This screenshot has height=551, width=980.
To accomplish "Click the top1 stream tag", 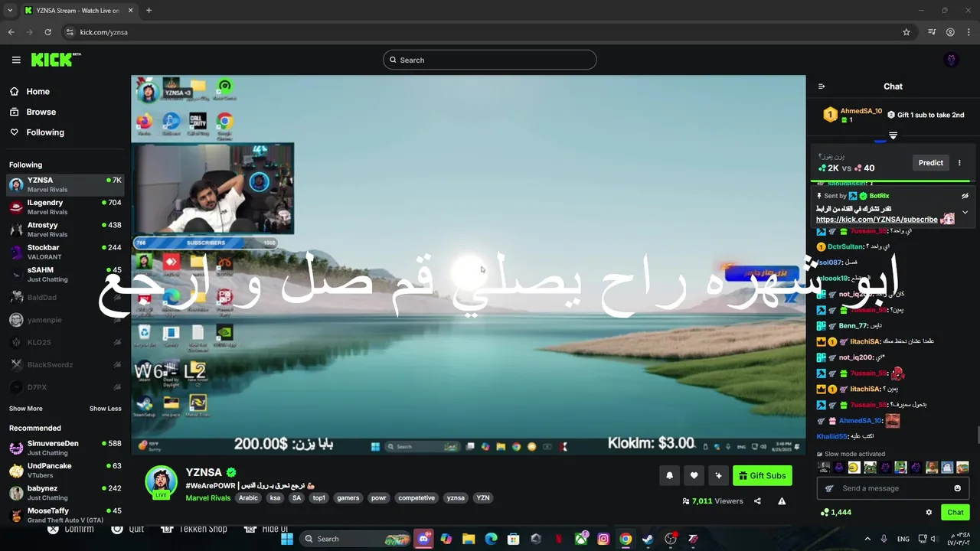I will 319,498.
